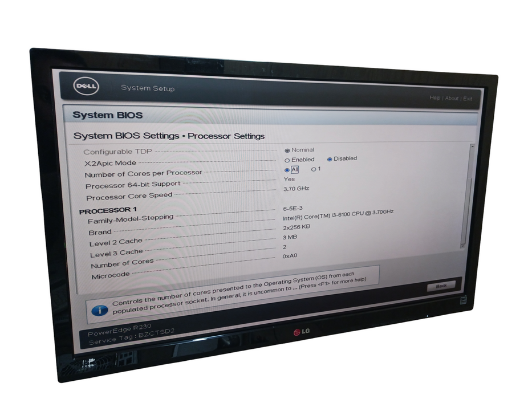Click Number of Cores per Processor label
Viewport: 532px width, 399px height.
143,174
